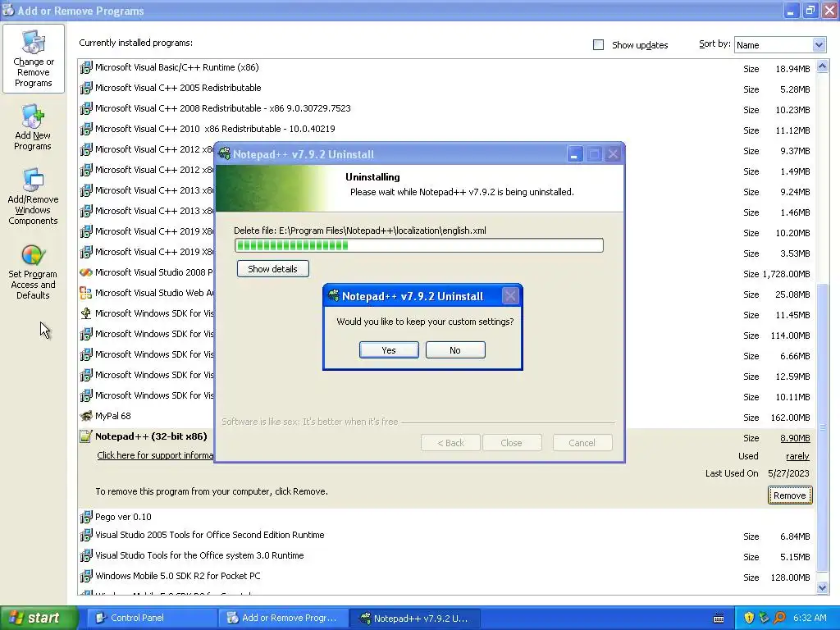Screen dimensions: 840x630
Task: Click Microsoft Visual Studio Web icon
Action: (x=85, y=293)
